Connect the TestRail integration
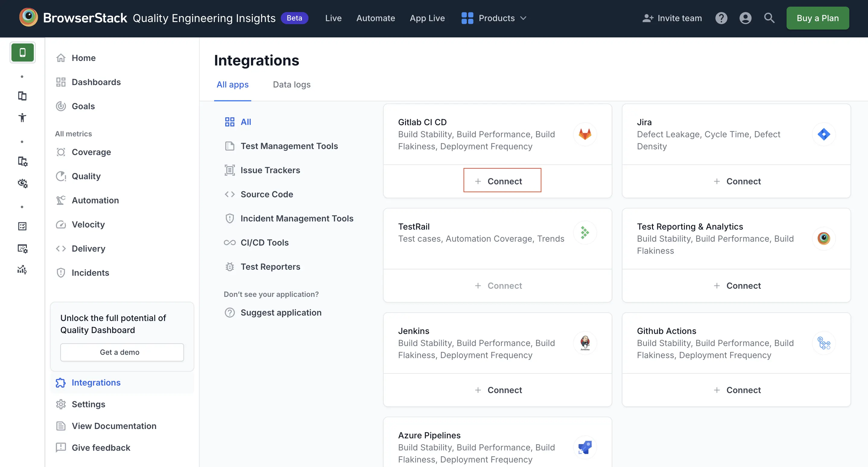 pos(498,286)
